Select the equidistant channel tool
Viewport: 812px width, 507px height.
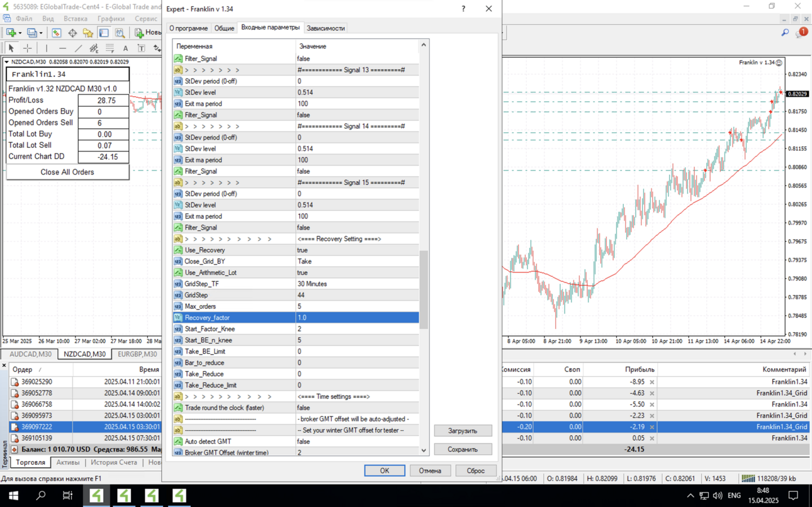94,48
